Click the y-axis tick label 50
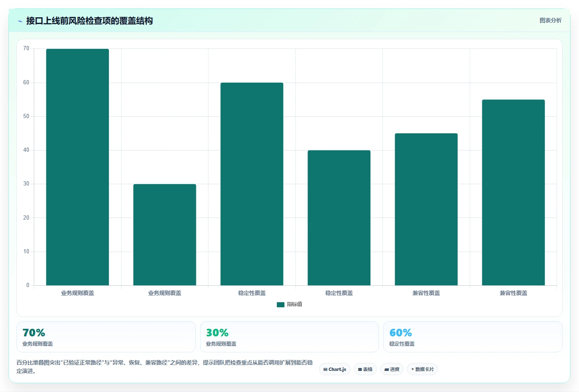Viewport: 579px width, 392px height. pyautogui.click(x=26, y=116)
